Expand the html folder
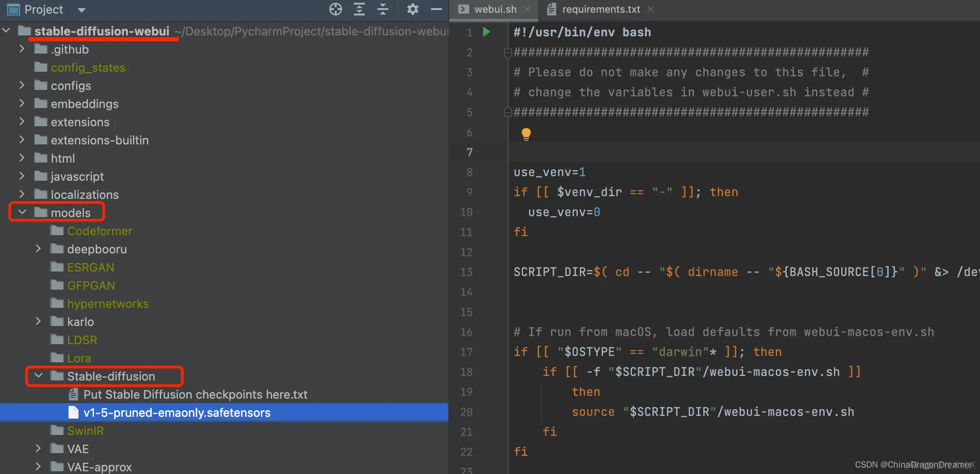 22,158
